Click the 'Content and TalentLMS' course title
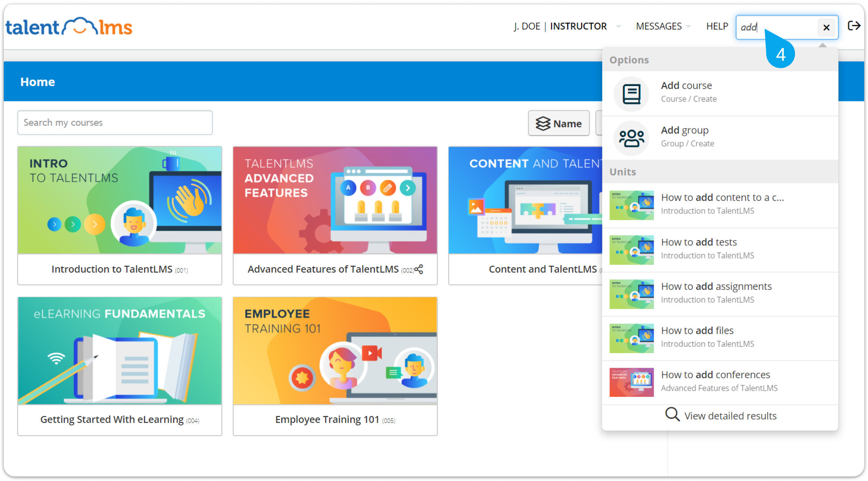 click(543, 269)
